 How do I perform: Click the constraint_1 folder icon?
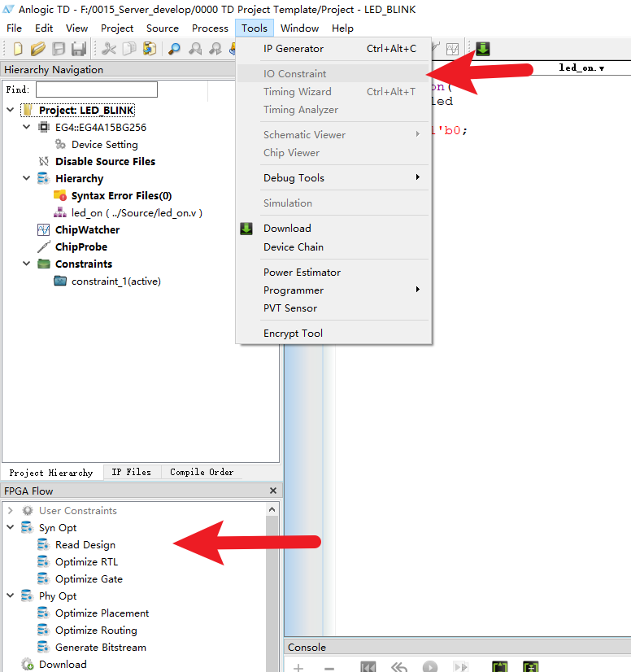coord(60,281)
